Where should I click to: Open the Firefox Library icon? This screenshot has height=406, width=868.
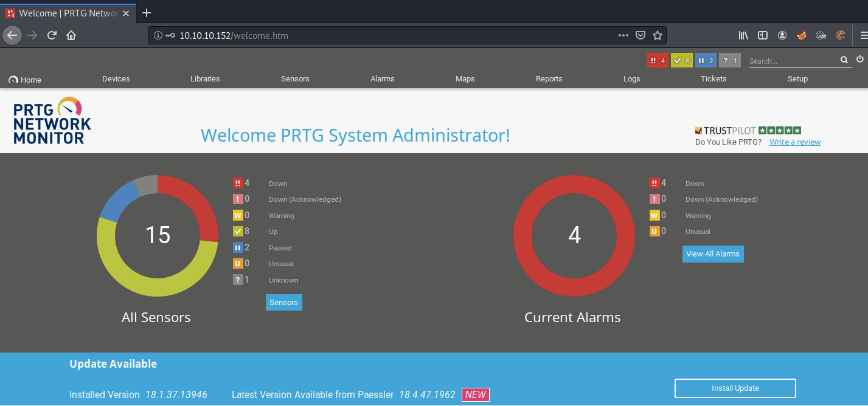743,35
